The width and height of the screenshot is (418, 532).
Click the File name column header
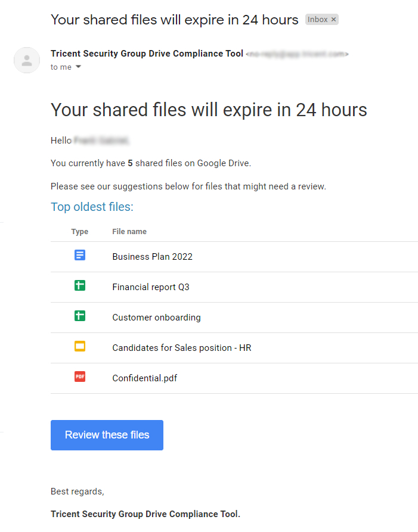tap(129, 232)
